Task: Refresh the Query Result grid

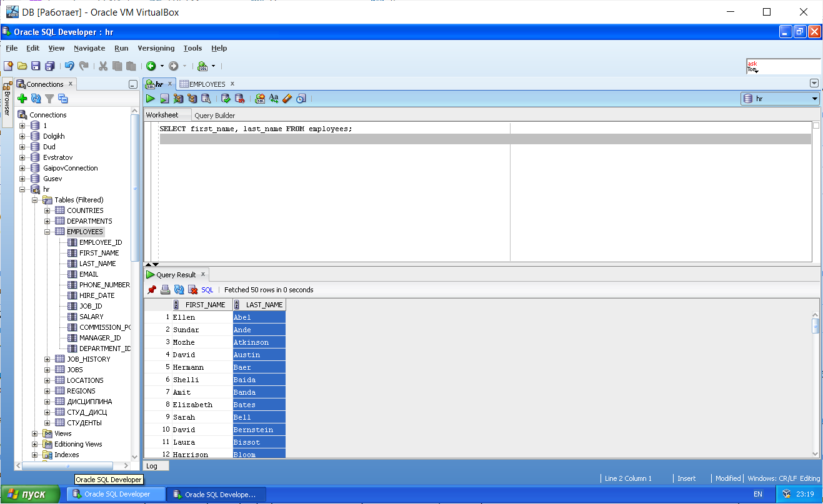Action: [x=179, y=290]
